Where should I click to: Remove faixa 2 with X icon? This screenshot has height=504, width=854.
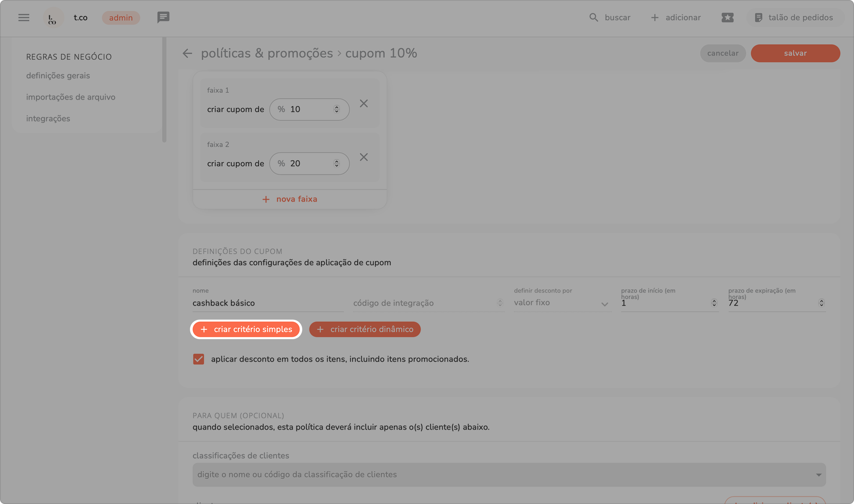coord(364,157)
